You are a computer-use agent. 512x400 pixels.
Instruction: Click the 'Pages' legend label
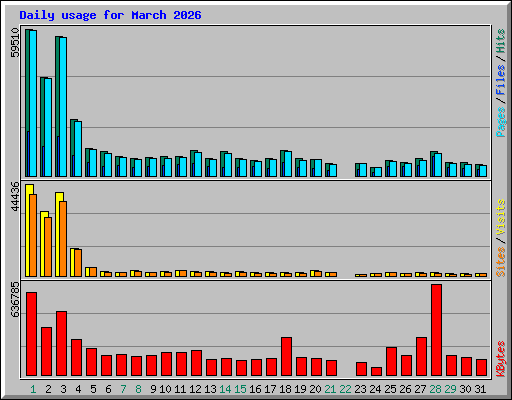pos(501,122)
